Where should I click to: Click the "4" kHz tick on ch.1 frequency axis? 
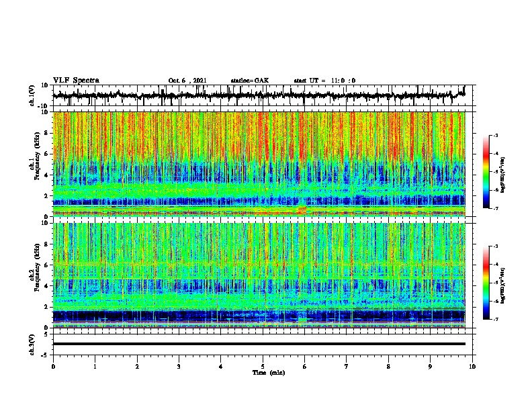46,175
